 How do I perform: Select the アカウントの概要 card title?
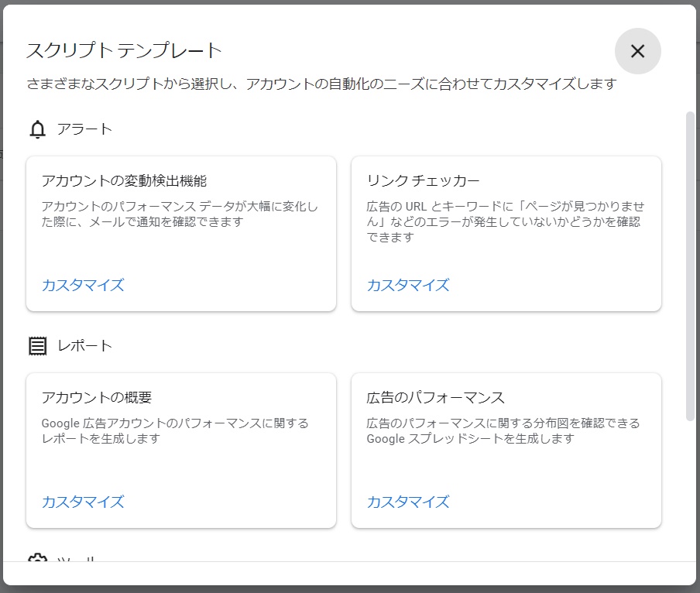point(97,398)
